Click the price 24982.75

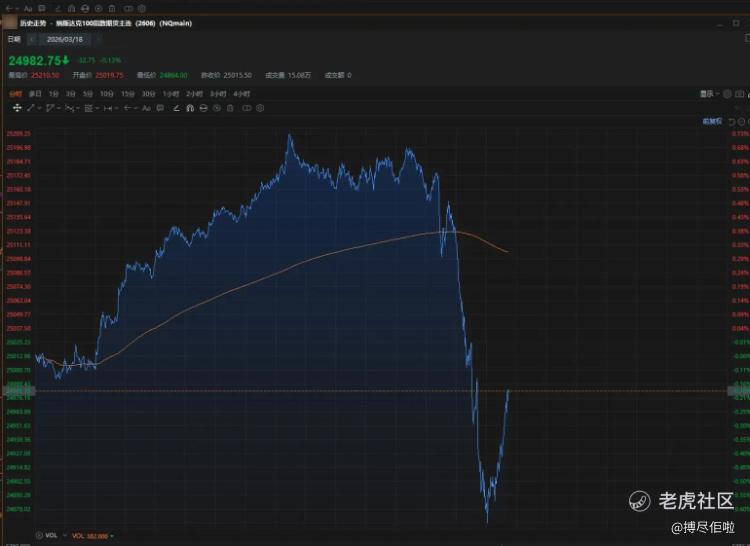[x=35, y=60]
